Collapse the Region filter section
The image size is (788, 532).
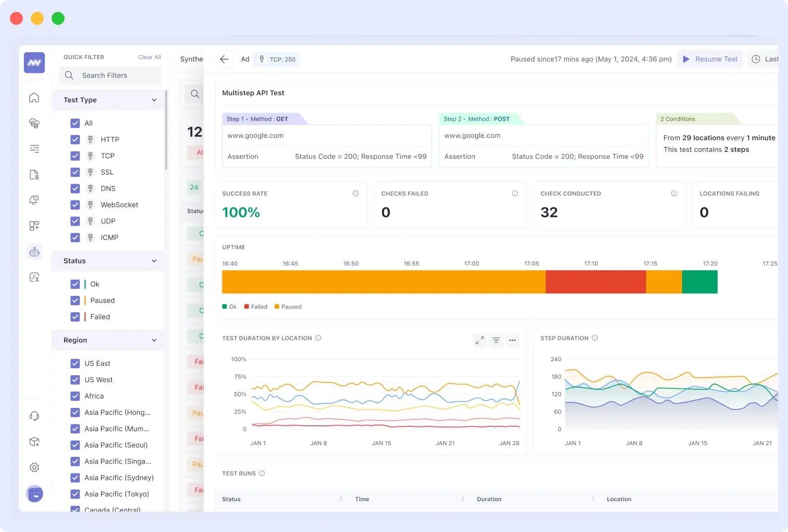pyautogui.click(x=154, y=340)
